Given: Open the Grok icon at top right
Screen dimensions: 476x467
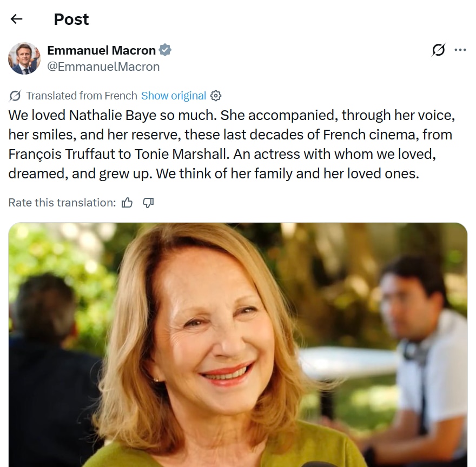Looking at the screenshot, I should tap(438, 50).
